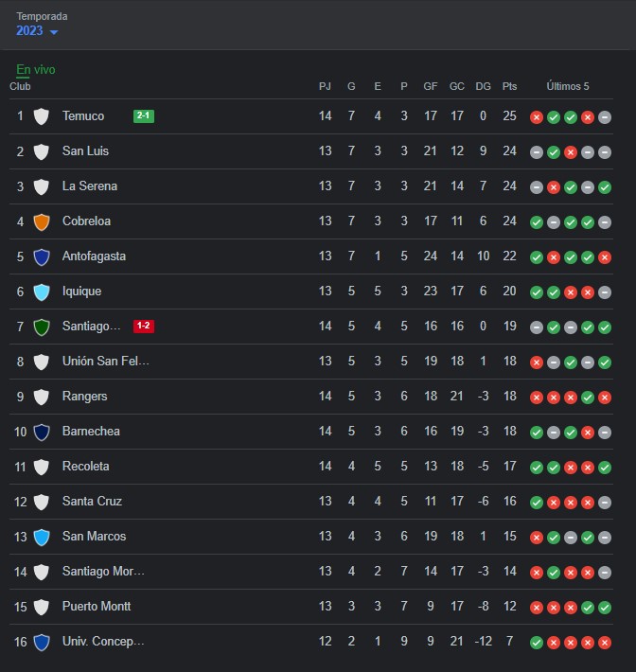Open the 2023 season dropdown
This screenshot has width=636, height=672.
tap(37, 31)
